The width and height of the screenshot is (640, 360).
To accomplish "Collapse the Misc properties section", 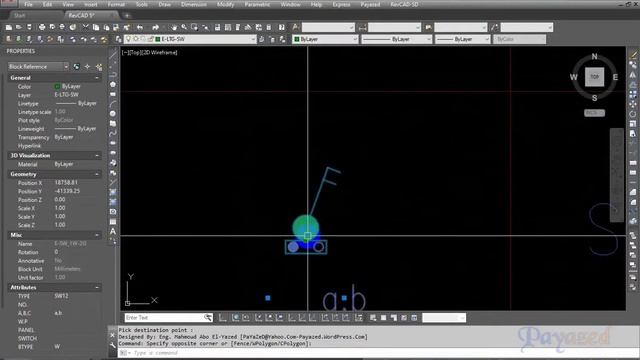I will (x=97, y=235).
